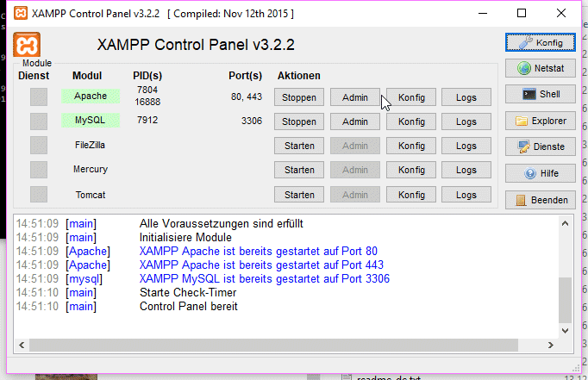
Task: Start the Mercury module
Action: tap(299, 170)
